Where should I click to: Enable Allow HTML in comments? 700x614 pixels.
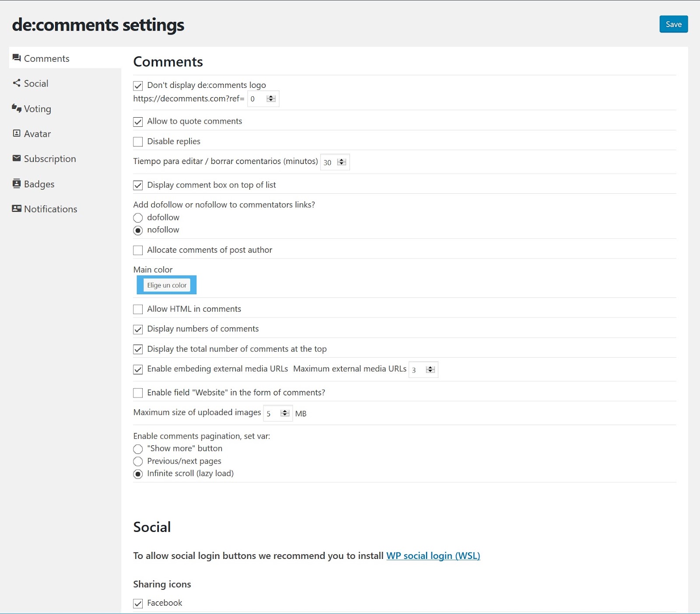point(138,309)
